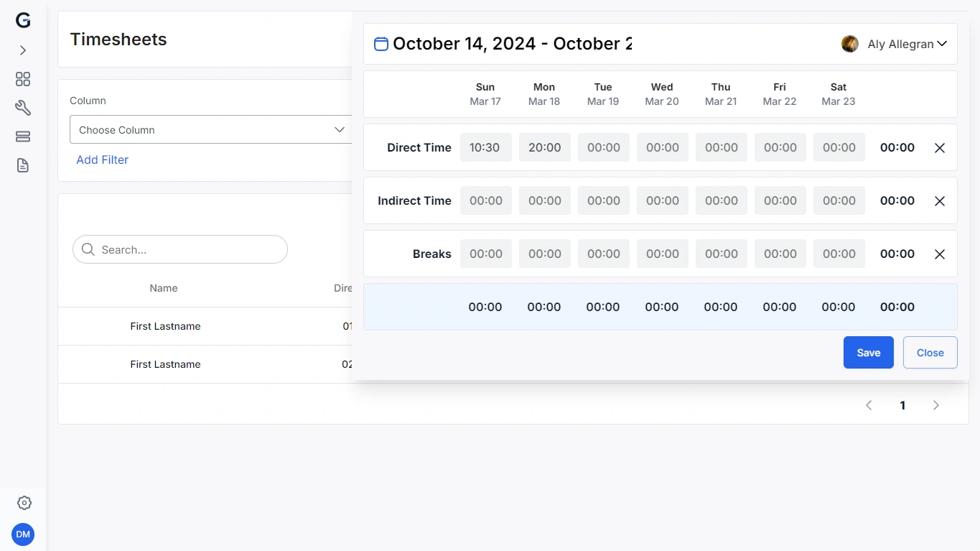
Task: Open the Choose Column dropdown
Action: 211,130
